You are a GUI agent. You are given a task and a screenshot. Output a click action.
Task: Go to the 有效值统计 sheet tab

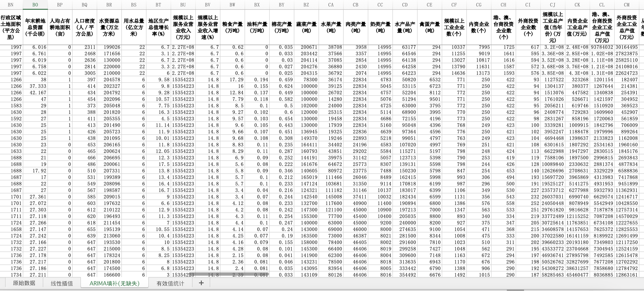coord(170,283)
